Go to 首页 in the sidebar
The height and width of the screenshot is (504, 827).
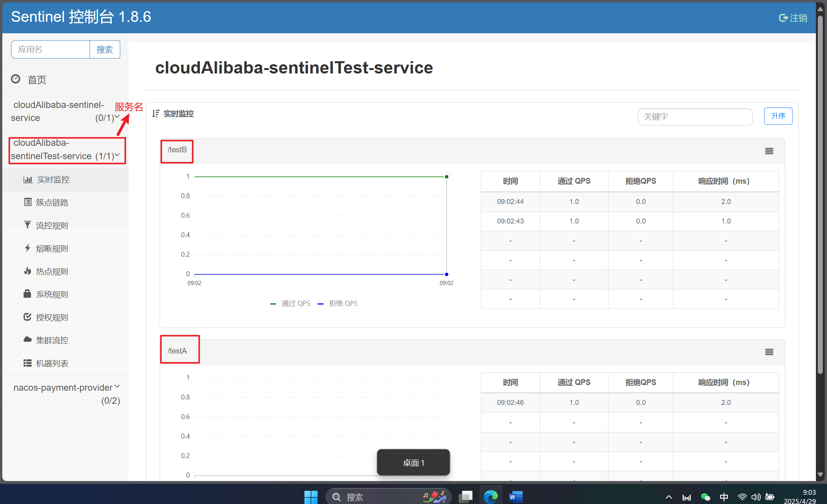pos(37,80)
